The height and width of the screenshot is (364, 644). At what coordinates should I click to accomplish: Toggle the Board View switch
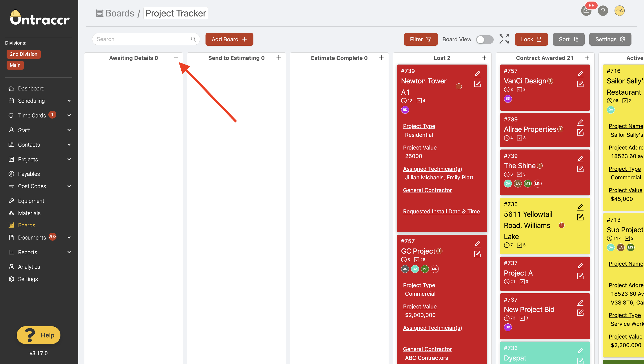[x=485, y=39]
